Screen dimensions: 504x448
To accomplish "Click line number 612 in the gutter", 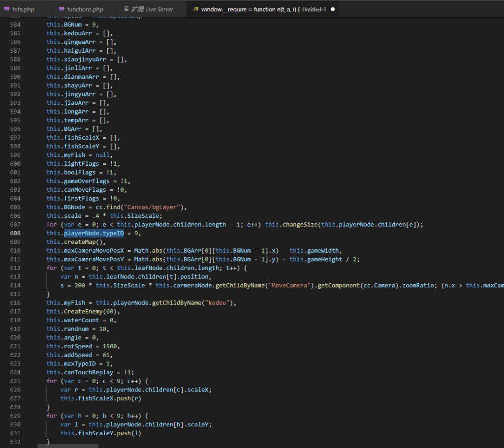I will pos(15,268).
